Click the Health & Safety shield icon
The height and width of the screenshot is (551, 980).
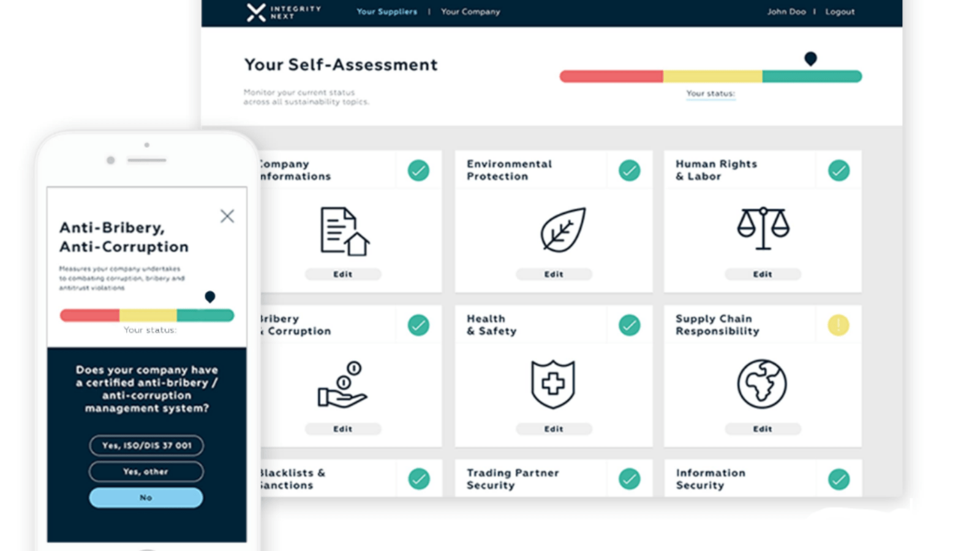click(553, 384)
